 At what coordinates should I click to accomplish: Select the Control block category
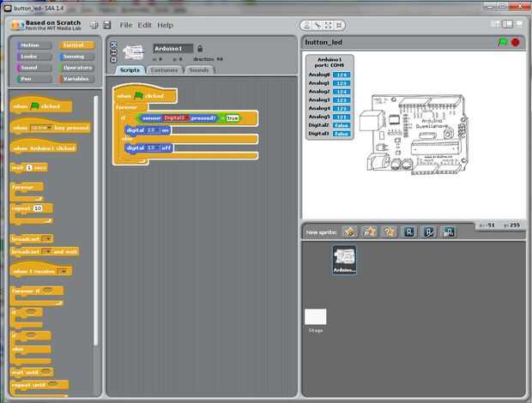coord(76,45)
